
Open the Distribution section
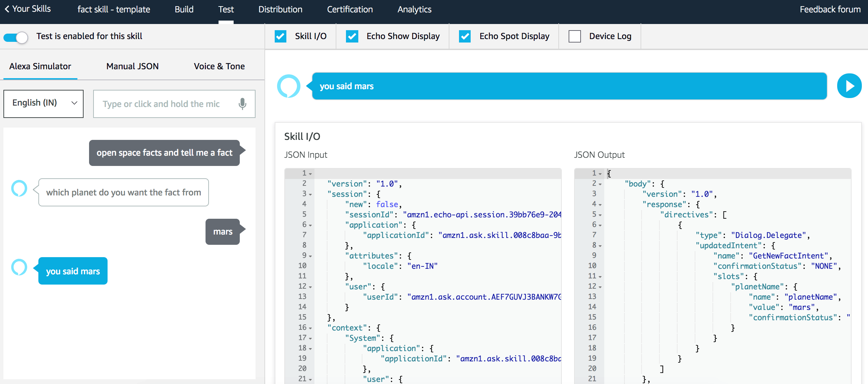(280, 9)
